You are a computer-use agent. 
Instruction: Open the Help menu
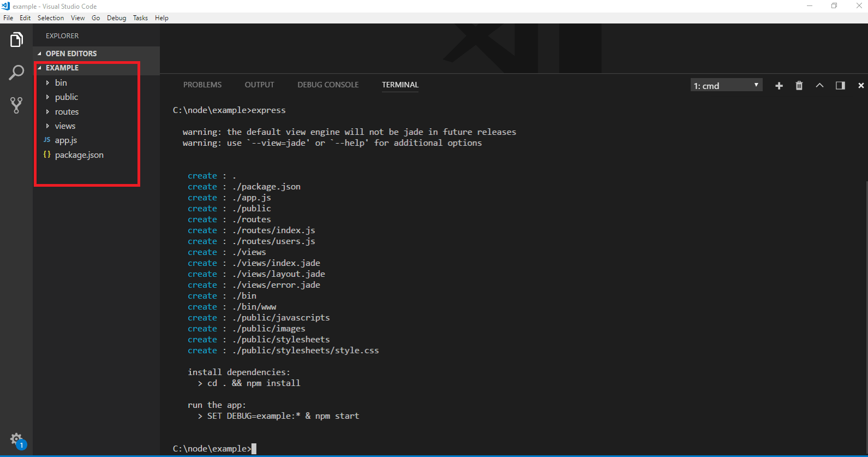click(x=161, y=18)
